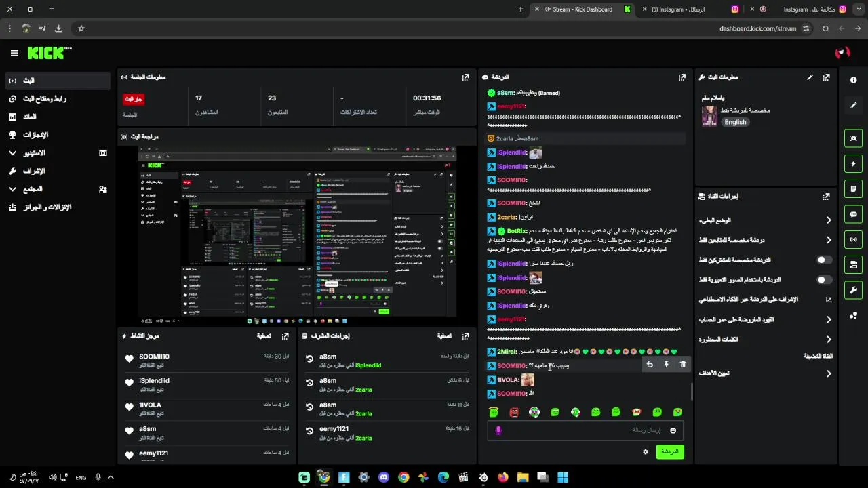The height and width of the screenshot is (488, 868).
Task: Expand the Community sidebar section chevron
Action: coord(12,189)
